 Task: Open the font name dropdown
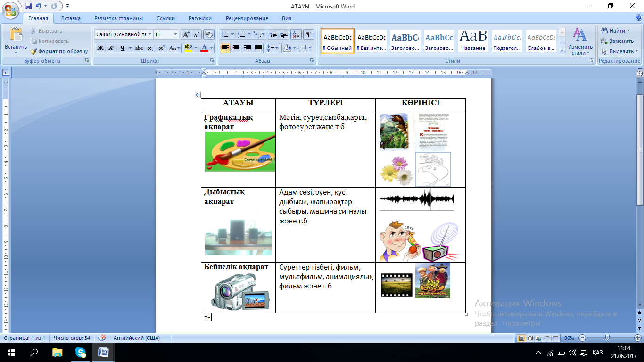(x=149, y=34)
